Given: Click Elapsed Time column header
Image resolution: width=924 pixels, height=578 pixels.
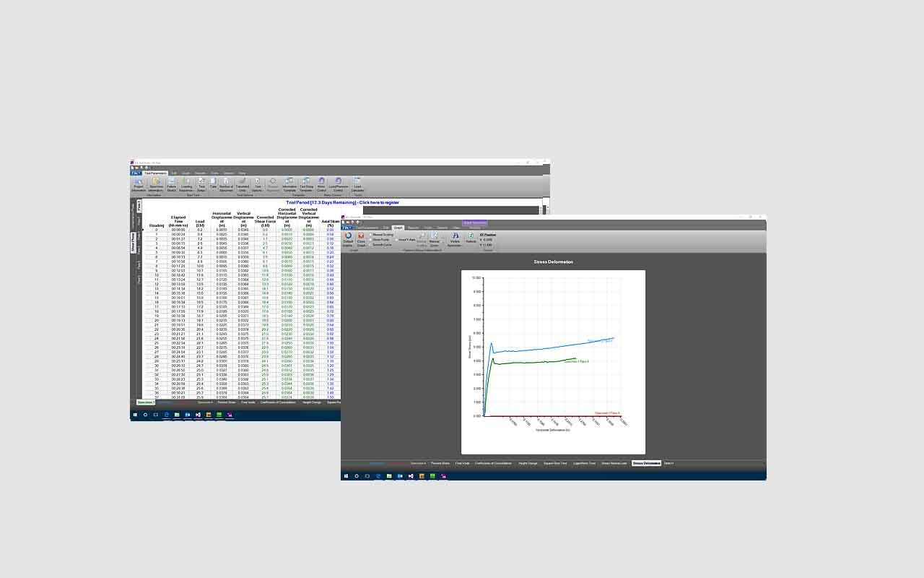Looking at the screenshot, I should click(178, 221).
